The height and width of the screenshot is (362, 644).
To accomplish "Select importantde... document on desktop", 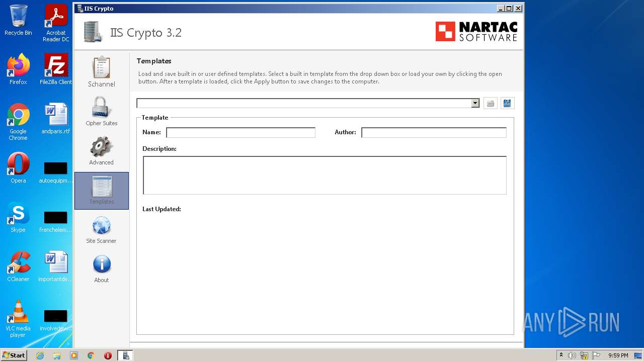I will 56,266.
